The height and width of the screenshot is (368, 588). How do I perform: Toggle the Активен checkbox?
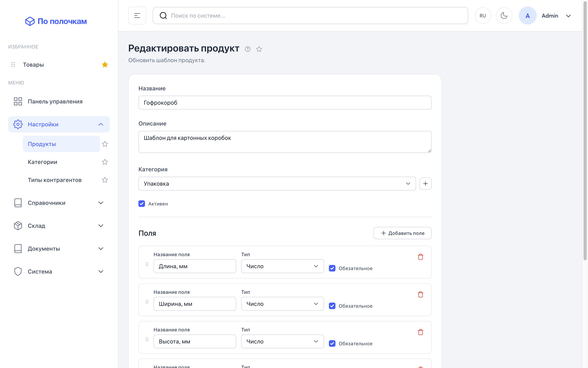(x=142, y=203)
